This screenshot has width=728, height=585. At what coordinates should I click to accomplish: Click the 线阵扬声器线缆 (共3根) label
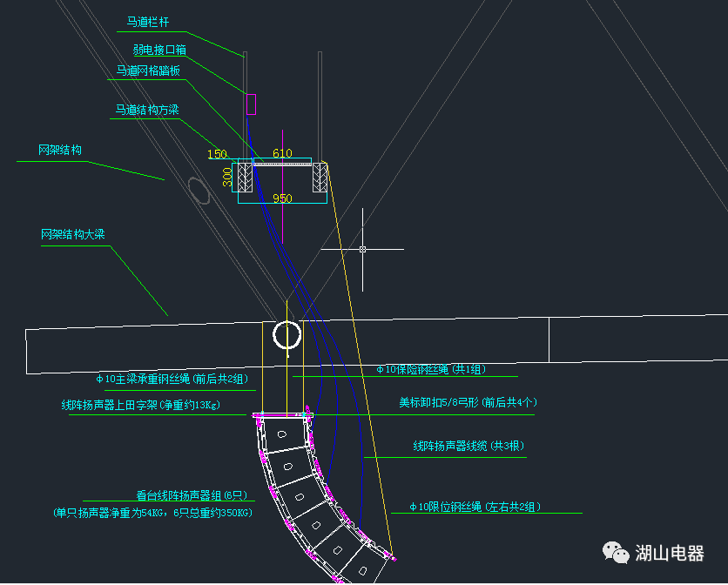pos(468,446)
